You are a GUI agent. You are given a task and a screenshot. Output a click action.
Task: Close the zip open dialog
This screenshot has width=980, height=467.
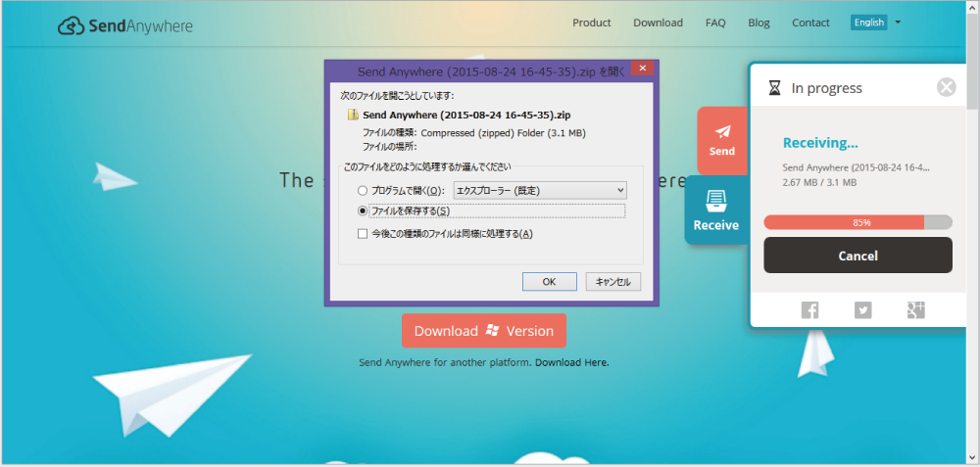click(643, 68)
